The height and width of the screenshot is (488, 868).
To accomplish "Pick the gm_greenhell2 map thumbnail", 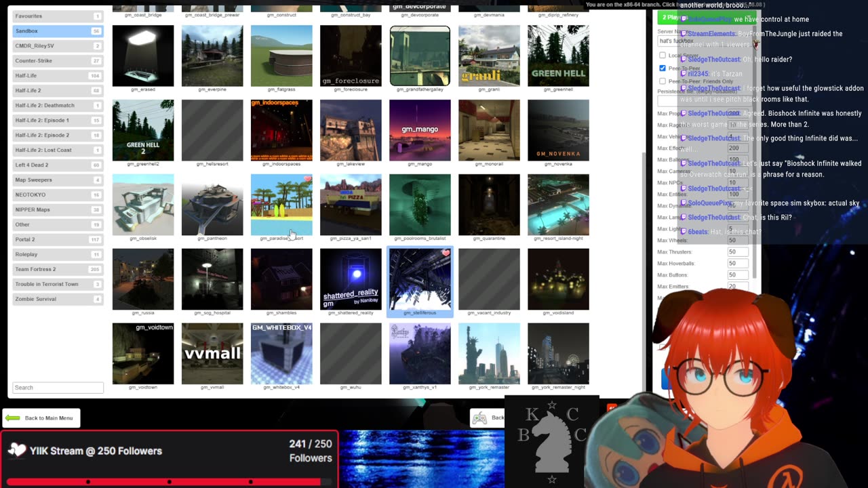I will tap(143, 130).
